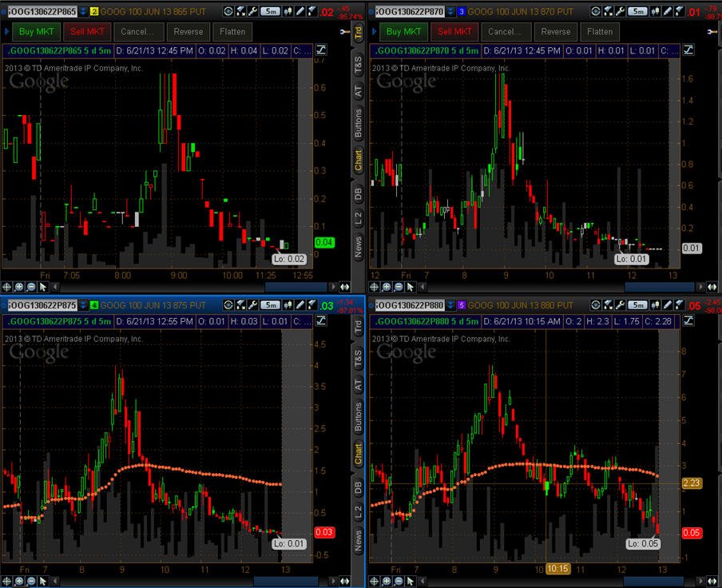Open the green 4 link color selector
The image size is (722, 588).
[x=94, y=305]
